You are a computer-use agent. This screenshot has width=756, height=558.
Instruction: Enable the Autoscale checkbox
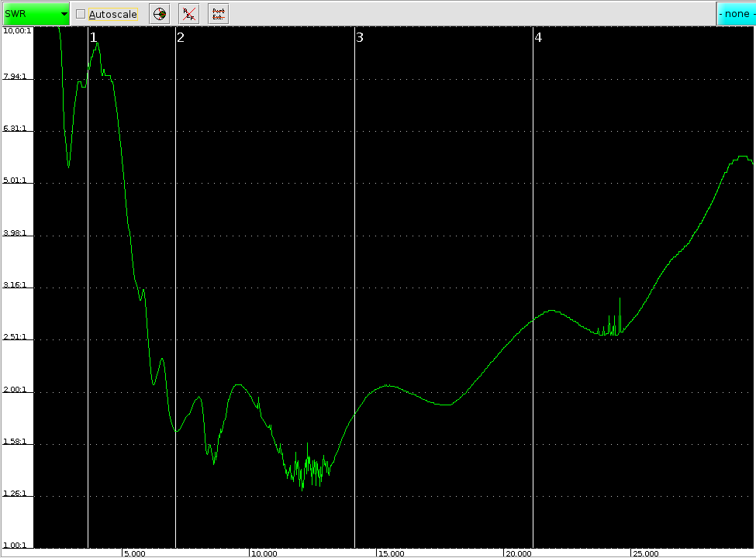(81, 14)
